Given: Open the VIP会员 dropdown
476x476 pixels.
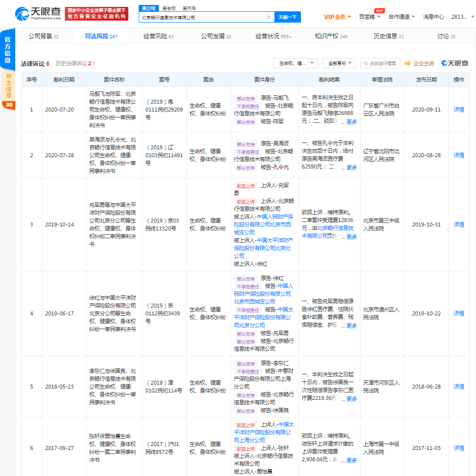Looking at the screenshot, I should point(337,17).
